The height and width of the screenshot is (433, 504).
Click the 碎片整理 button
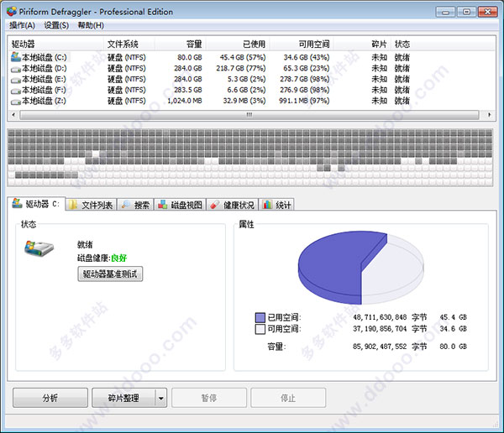[x=123, y=398]
